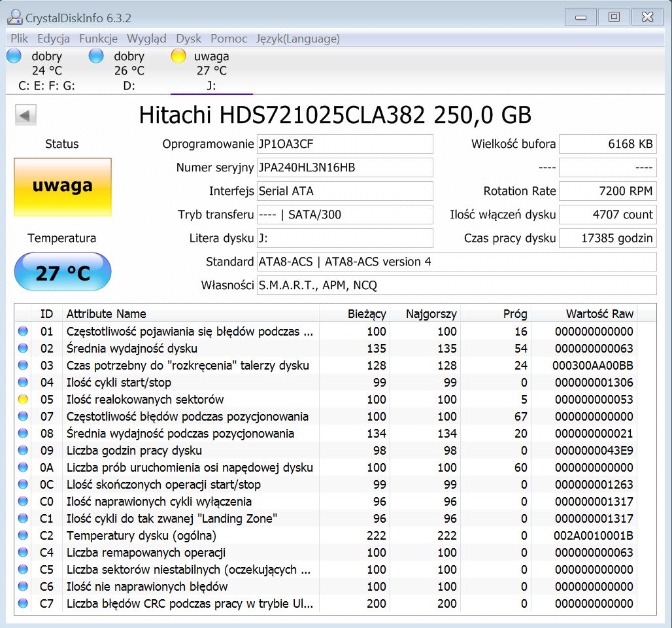This screenshot has height=628, width=672.
Task: Click status orb of attribute C5 row
Action: pos(23,569)
